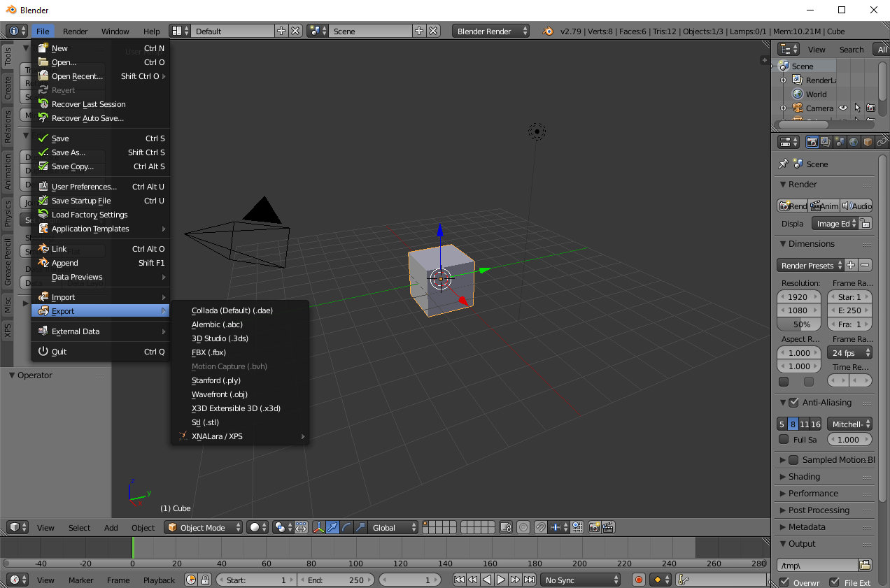Image resolution: width=890 pixels, height=588 pixels.
Task: Click User Preferences... menu entry
Action: coord(101,187)
